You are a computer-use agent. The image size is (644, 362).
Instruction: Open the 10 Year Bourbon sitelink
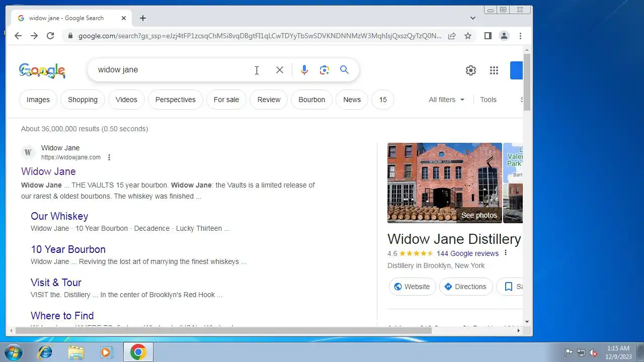pyautogui.click(x=68, y=249)
